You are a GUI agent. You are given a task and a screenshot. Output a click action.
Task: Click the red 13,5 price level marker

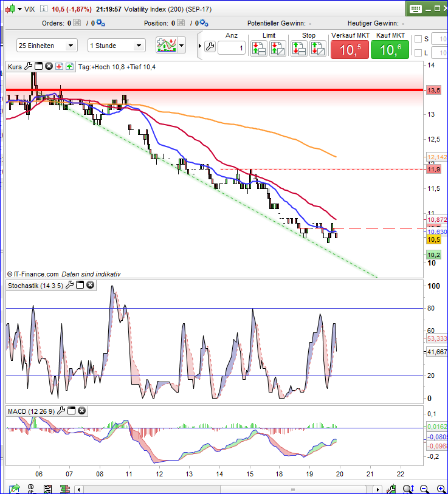click(x=433, y=91)
